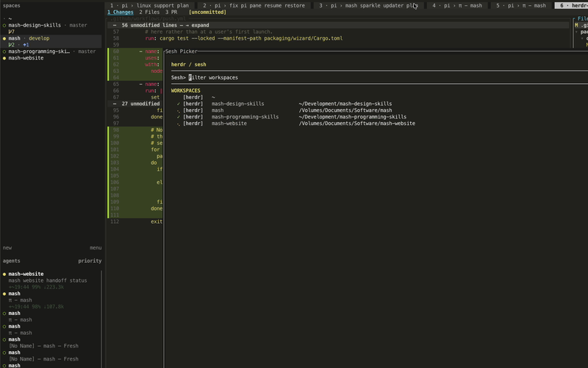Screen dimensions: 588x368
Task: Select tab 4 pi π – mash
Action: 456,5
